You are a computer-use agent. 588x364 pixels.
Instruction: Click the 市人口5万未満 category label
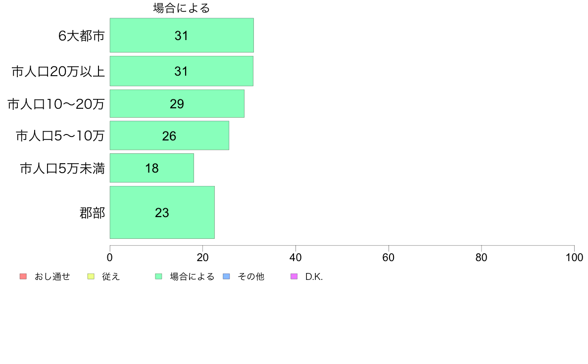(62, 168)
